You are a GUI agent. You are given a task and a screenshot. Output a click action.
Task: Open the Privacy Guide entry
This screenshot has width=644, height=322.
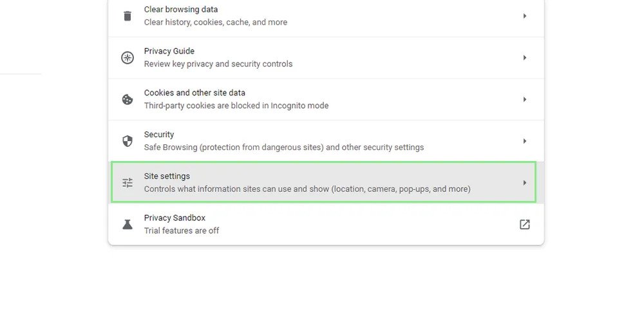[169, 52]
